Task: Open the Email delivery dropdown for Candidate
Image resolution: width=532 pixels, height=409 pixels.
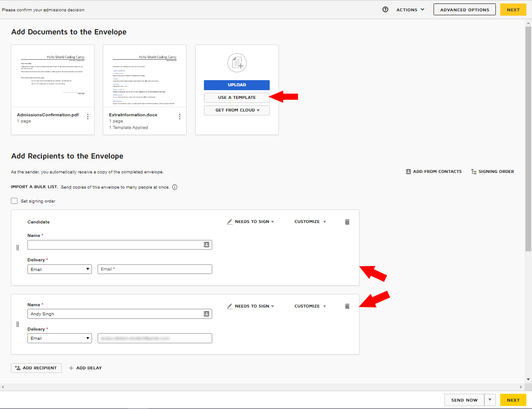Action: 60,269
